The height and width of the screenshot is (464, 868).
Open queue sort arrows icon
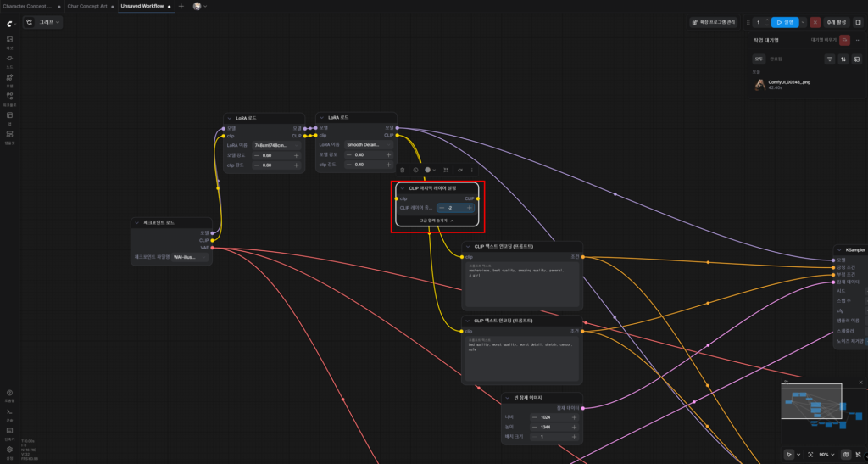pos(843,59)
